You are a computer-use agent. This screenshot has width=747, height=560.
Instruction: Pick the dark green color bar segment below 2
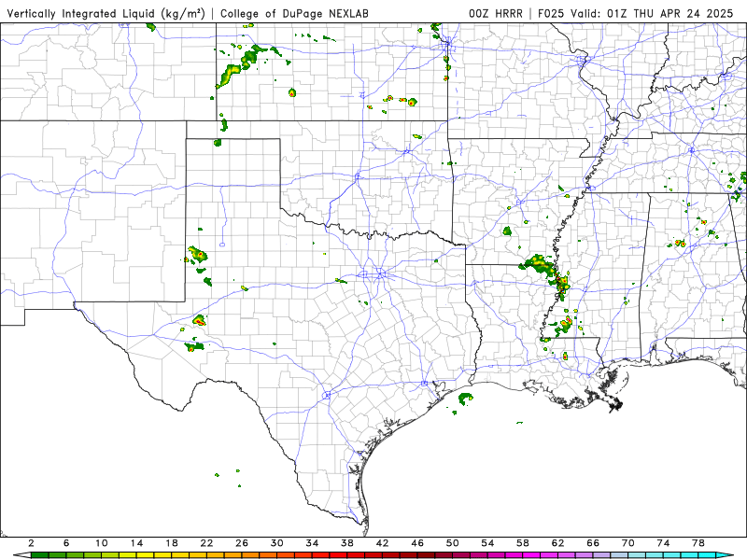click(x=39, y=555)
